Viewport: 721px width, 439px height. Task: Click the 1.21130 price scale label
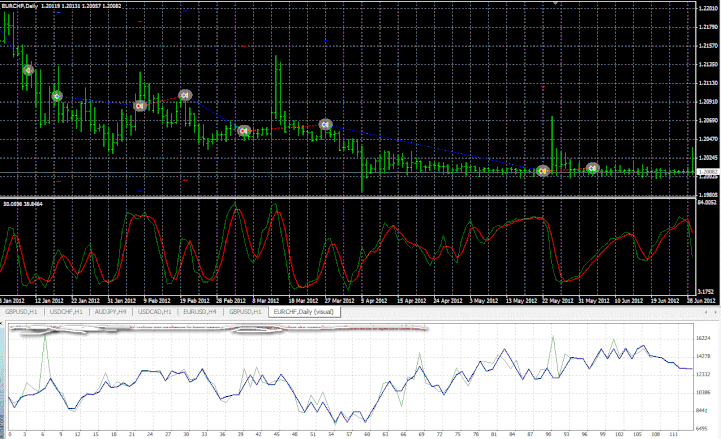[708, 83]
